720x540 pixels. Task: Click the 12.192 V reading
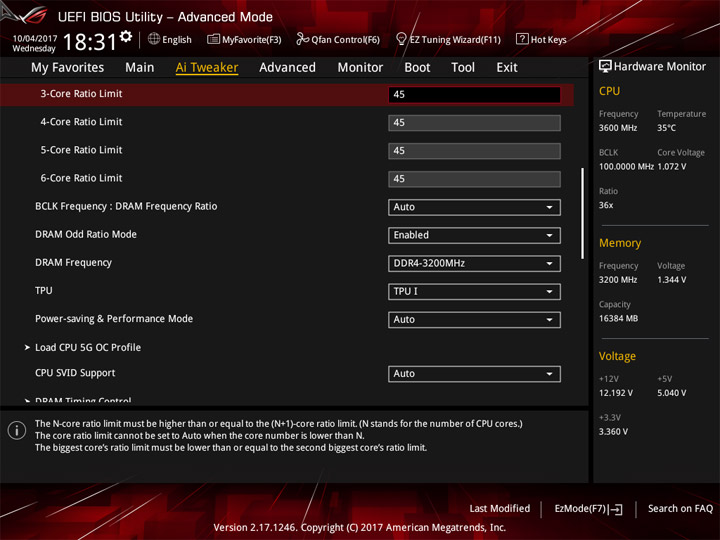pos(616,393)
